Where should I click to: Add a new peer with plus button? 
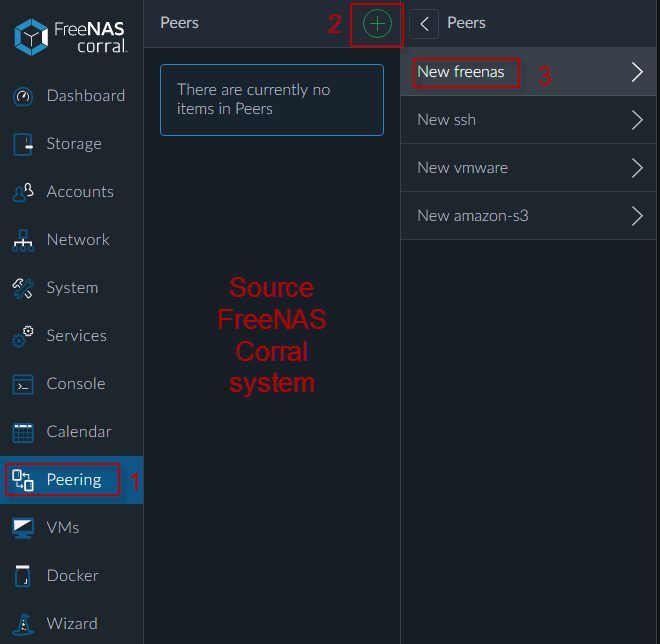(x=377, y=24)
